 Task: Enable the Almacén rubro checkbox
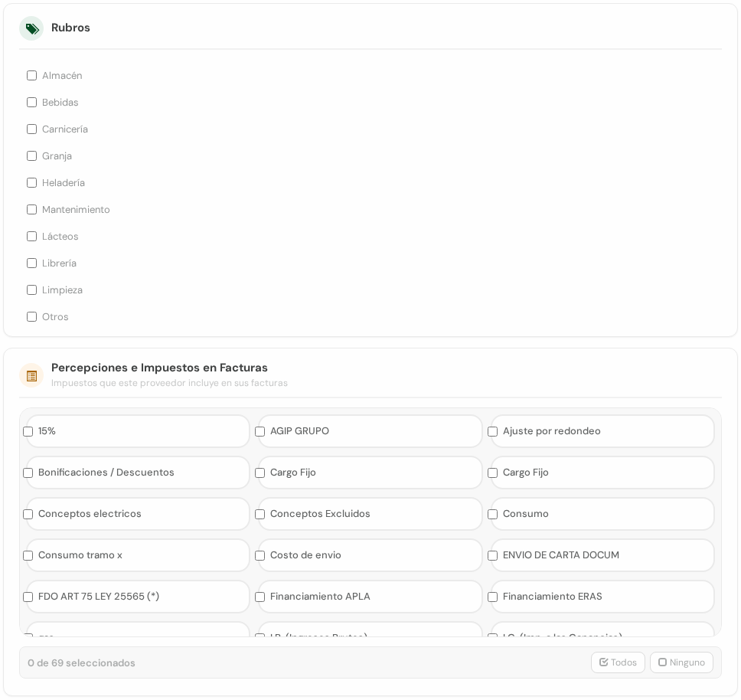tap(31, 76)
